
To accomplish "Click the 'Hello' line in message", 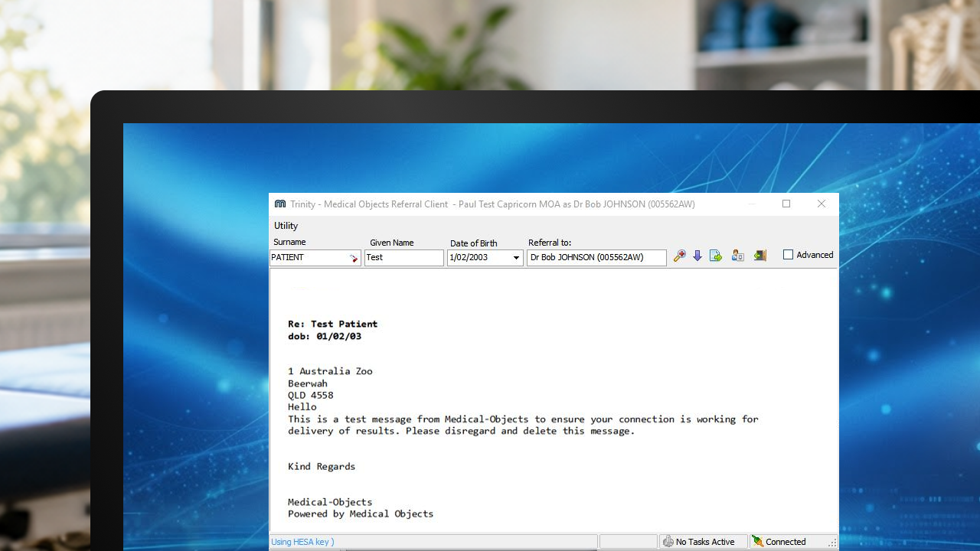I will pyautogui.click(x=302, y=407).
